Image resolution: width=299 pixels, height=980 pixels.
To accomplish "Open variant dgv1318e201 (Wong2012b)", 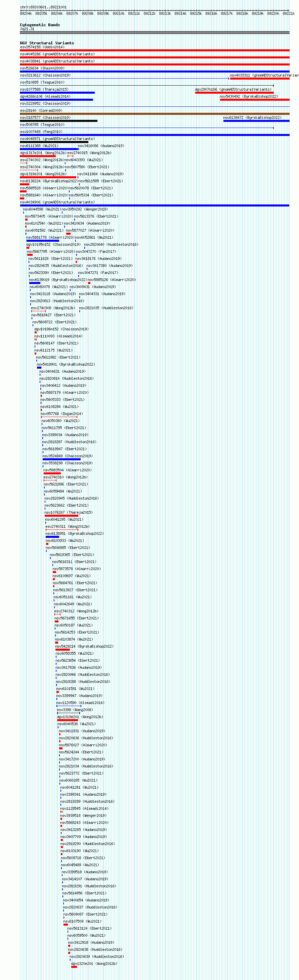I will pyautogui.click(x=43, y=174).
